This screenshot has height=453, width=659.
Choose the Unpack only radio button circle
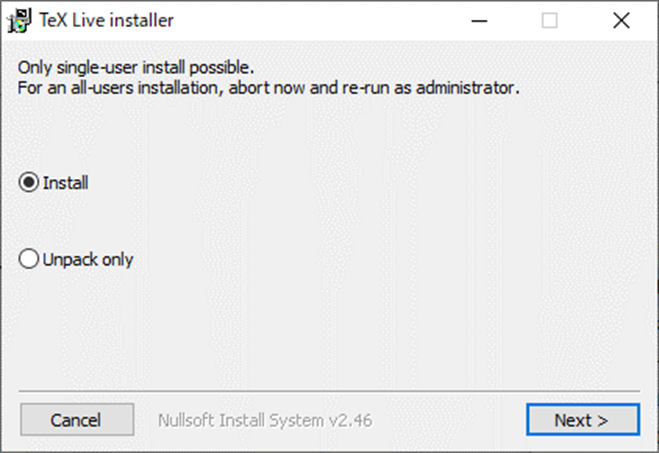pos(29,259)
